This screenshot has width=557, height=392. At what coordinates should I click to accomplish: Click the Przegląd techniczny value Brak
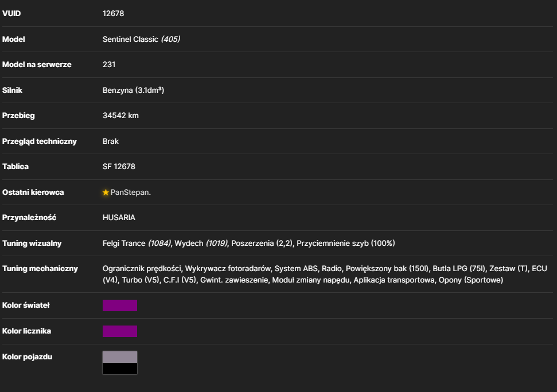click(x=111, y=141)
